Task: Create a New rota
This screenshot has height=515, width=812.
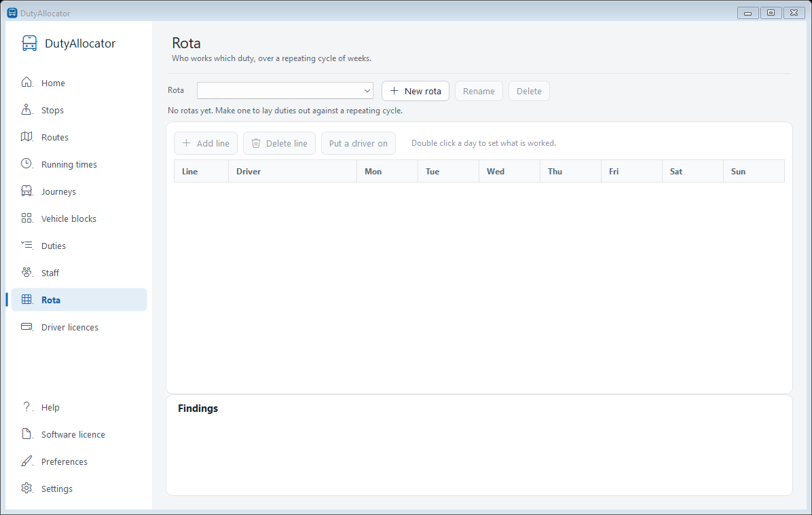Action: pyautogui.click(x=416, y=91)
